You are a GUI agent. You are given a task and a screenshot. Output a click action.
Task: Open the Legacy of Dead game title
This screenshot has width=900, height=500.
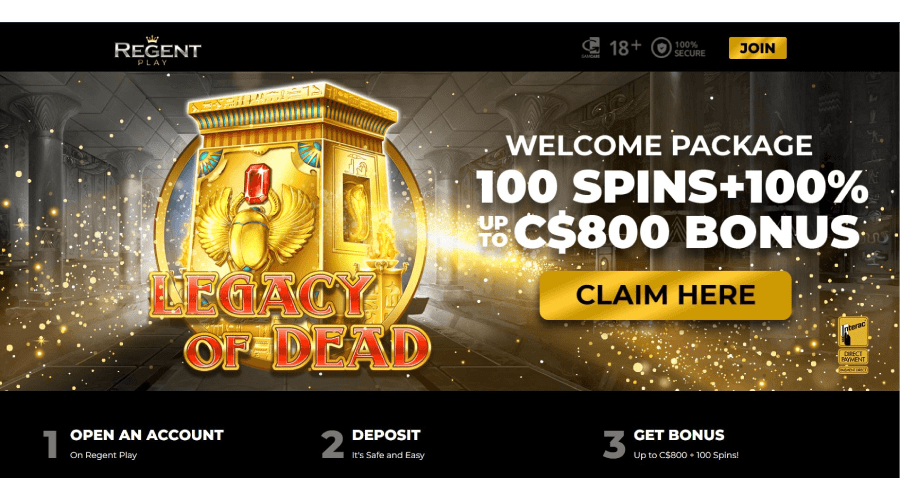[290, 319]
